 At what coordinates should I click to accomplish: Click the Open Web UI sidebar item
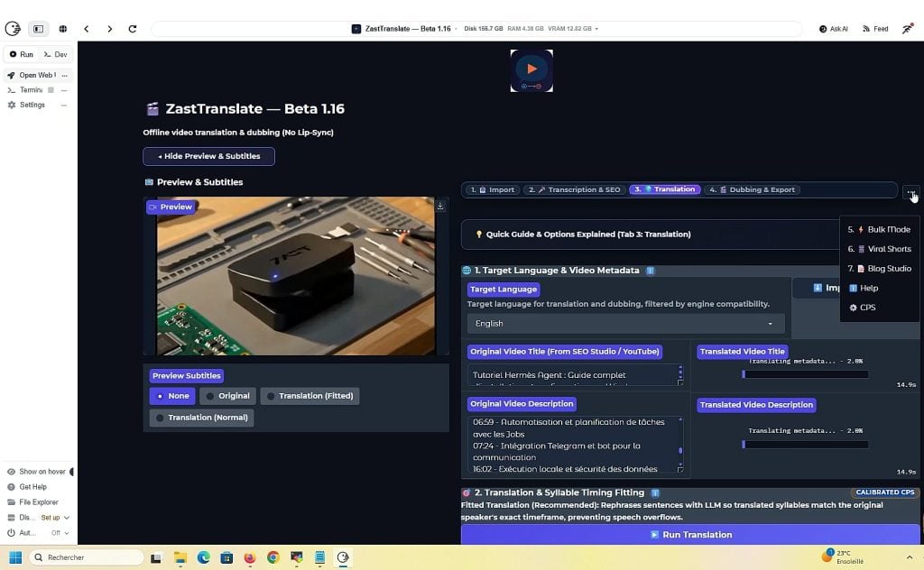tap(32, 75)
